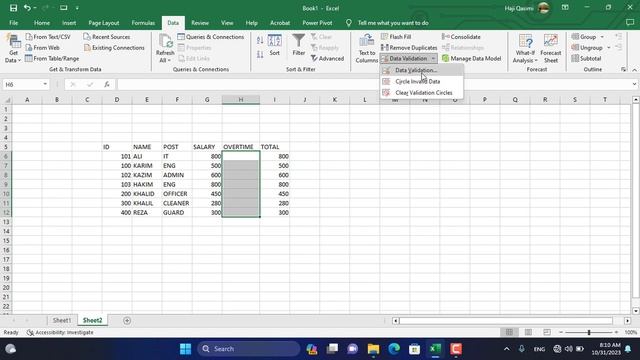Expand the Data Validation dropdown arrow
Image resolution: width=640 pixels, height=360 pixels.
tap(433, 58)
